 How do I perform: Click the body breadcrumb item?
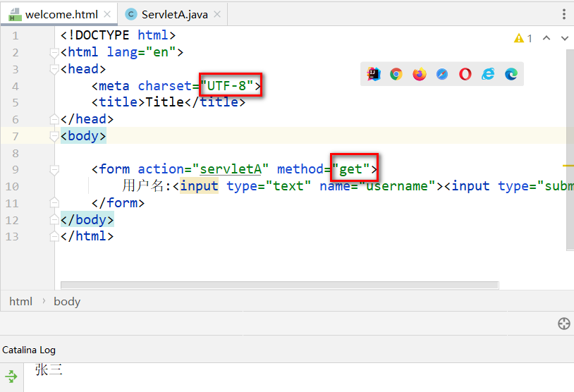[67, 302]
